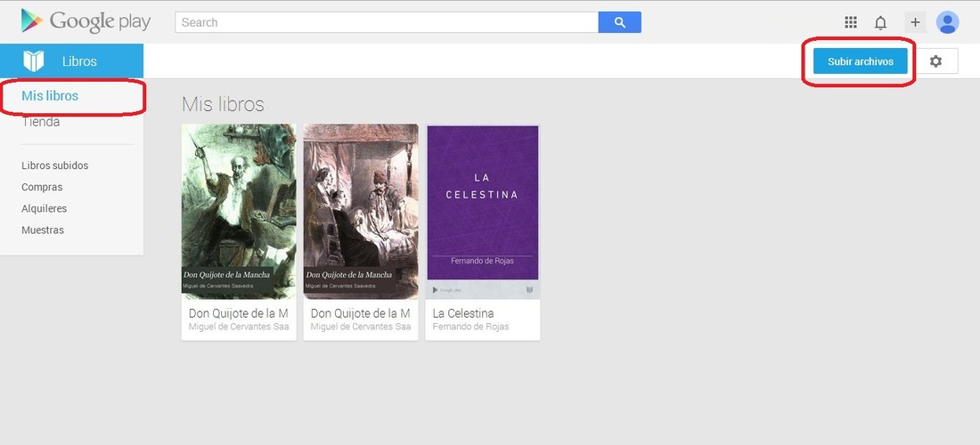The height and width of the screenshot is (445, 980).
Task: Open Alquileres filter
Action: coord(44,208)
